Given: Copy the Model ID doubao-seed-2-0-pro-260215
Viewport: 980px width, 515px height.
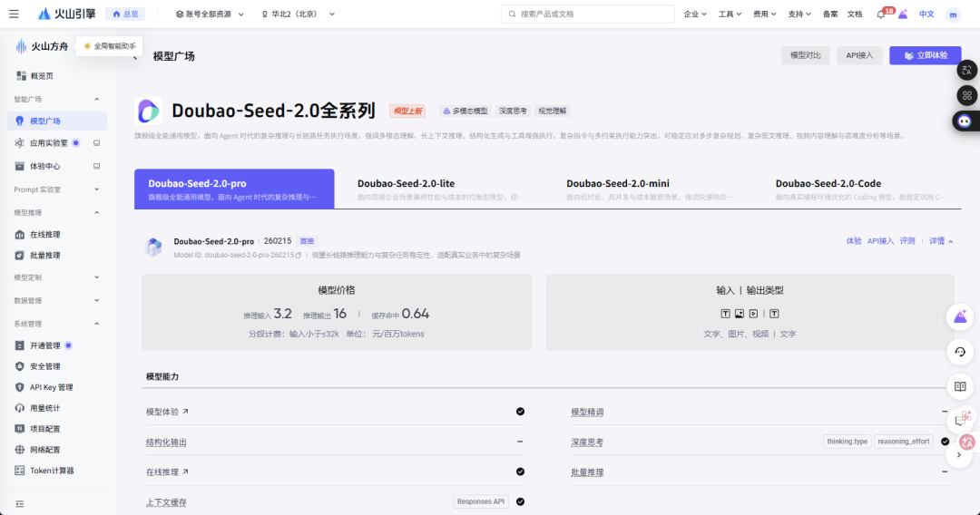Looking at the screenshot, I should pos(299,256).
